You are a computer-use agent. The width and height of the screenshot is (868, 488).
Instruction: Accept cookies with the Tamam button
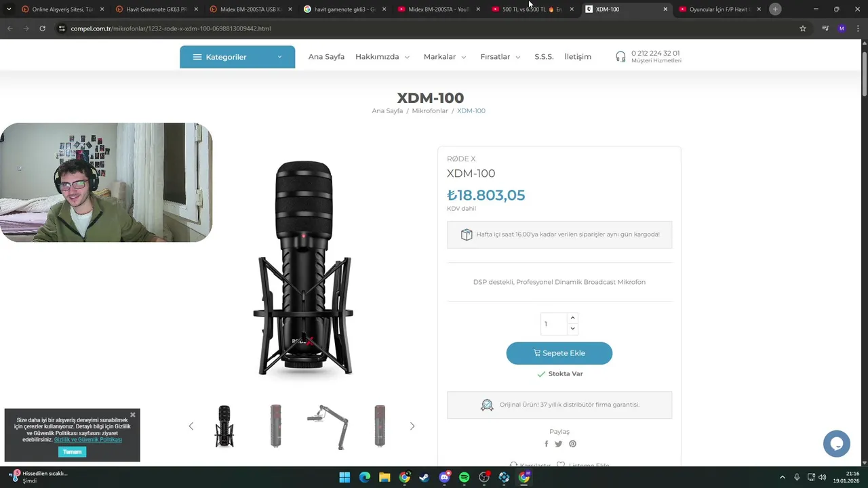72,451
